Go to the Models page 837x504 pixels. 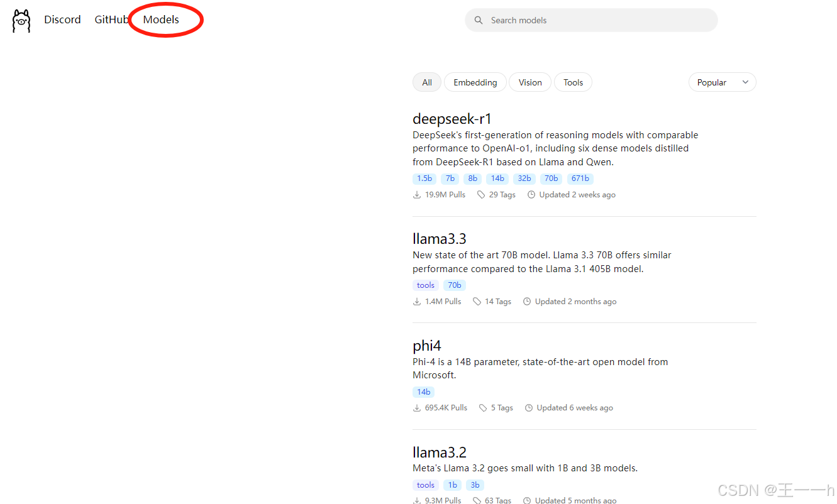pos(161,19)
